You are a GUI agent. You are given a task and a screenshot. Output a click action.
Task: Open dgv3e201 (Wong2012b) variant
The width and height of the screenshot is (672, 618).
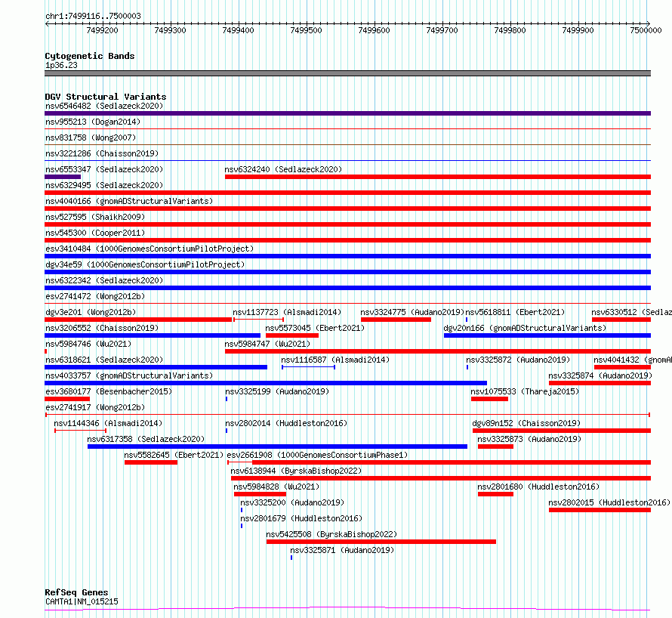tap(91, 312)
